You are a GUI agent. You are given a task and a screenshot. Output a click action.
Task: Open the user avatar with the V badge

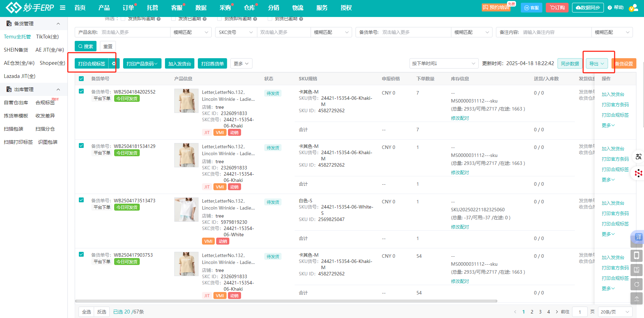coord(633,8)
